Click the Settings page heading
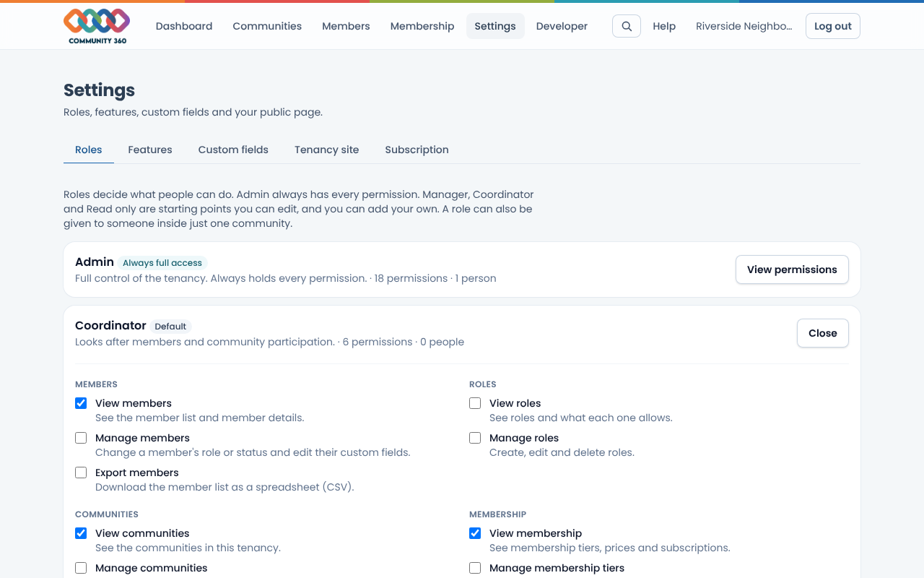 pyautogui.click(x=99, y=90)
